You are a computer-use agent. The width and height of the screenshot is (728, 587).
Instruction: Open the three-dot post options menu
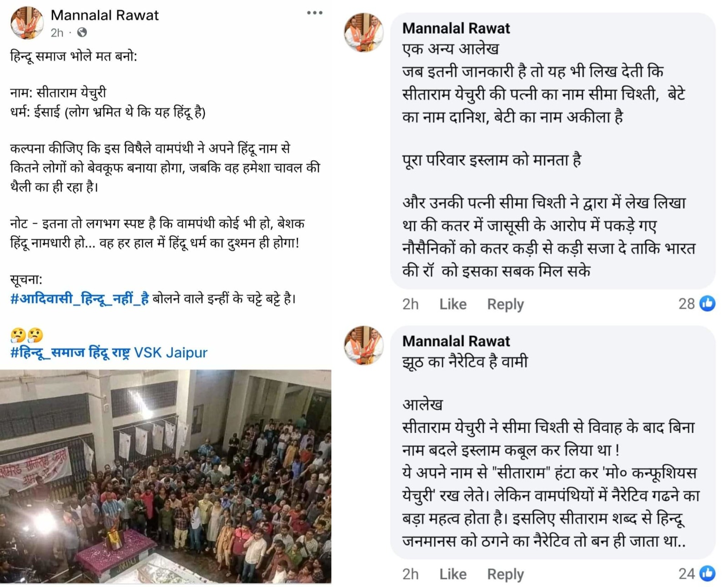(314, 13)
